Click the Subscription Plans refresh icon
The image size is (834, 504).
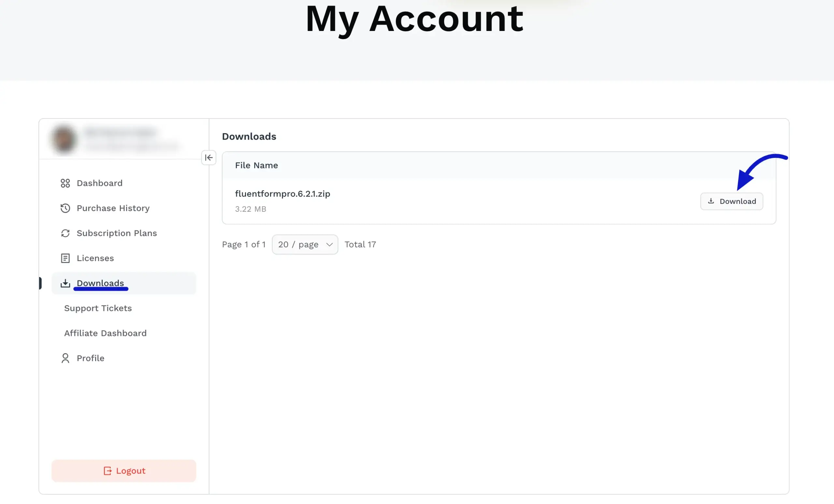click(x=65, y=233)
